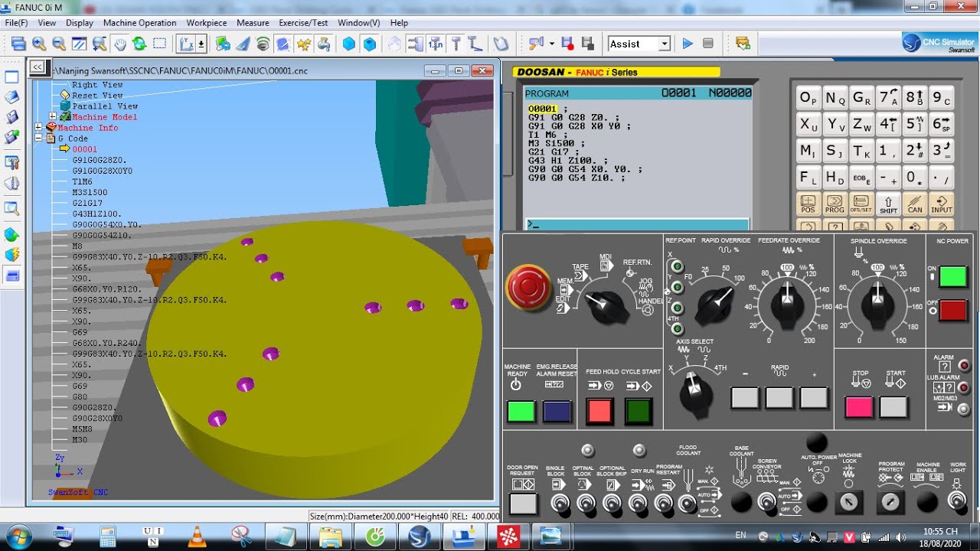Image resolution: width=980 pixels, height=551 pixels.
Task: Click the blue play run button
Action: pyautogui.click(x=687, y=44)
